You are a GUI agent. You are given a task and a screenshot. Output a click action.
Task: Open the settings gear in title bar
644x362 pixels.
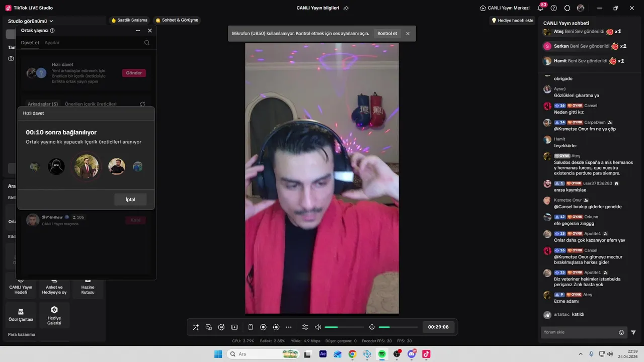point(567,8)
